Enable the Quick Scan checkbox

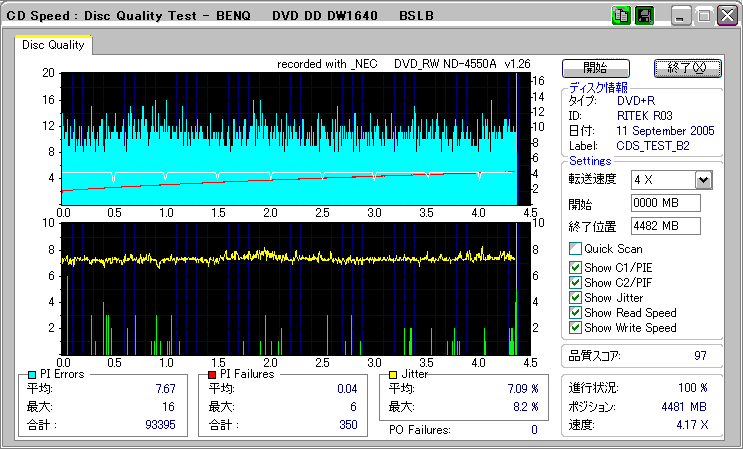coord(575,249)
